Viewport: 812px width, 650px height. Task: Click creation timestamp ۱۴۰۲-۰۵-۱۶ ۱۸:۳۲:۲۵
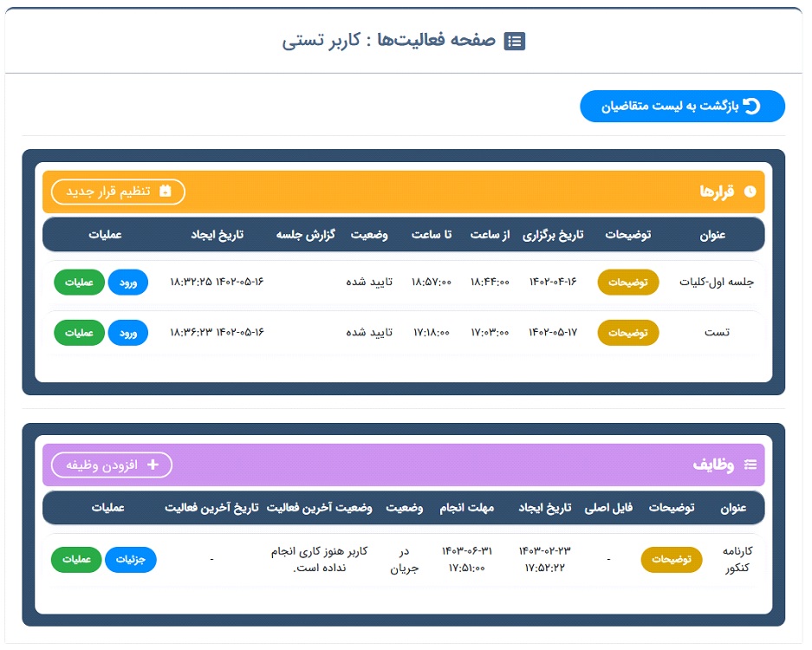(217, 282)
